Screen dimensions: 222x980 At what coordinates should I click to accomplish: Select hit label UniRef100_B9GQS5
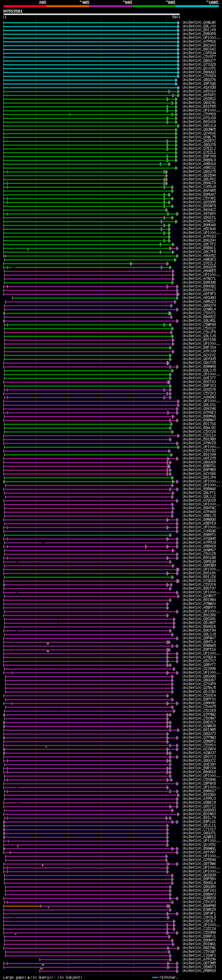point(199,267)
